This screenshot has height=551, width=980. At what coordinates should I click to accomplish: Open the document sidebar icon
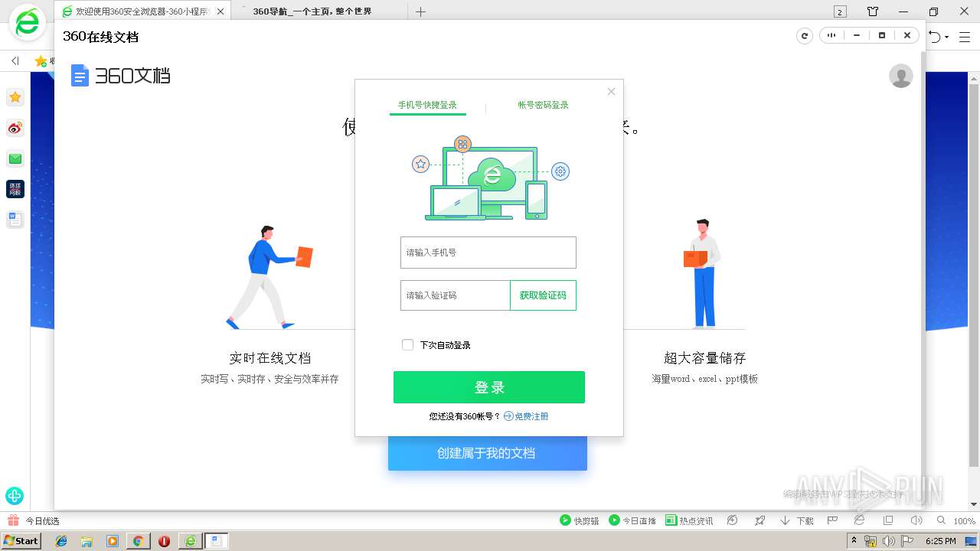[15, 220]
